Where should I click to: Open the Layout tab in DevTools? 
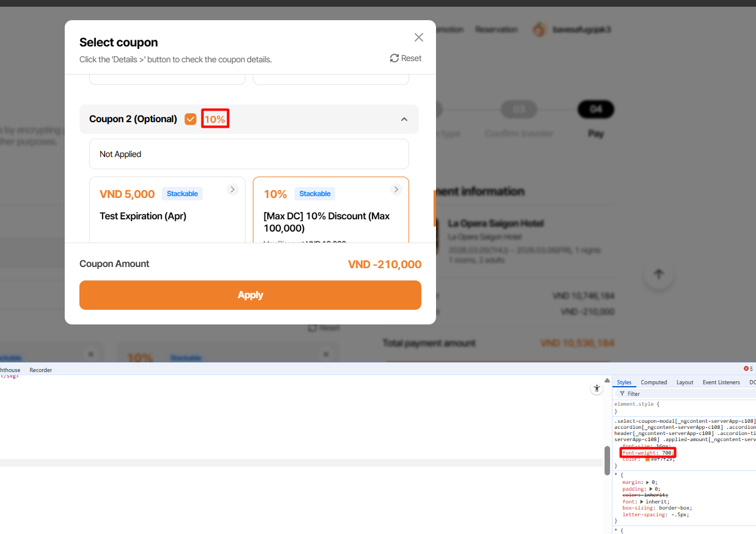(685, 382)
